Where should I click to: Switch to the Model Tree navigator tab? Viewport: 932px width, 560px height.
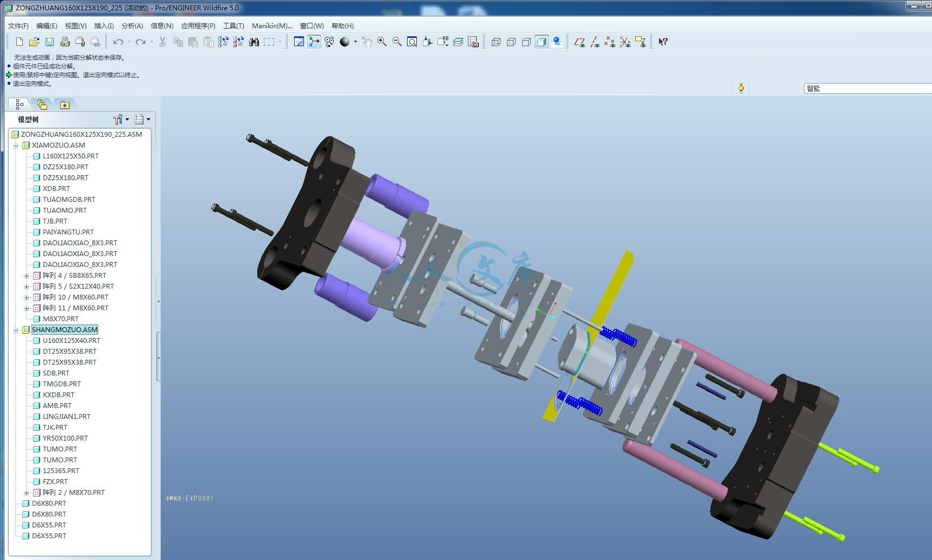pyautogui.click(x=20, y=104)
